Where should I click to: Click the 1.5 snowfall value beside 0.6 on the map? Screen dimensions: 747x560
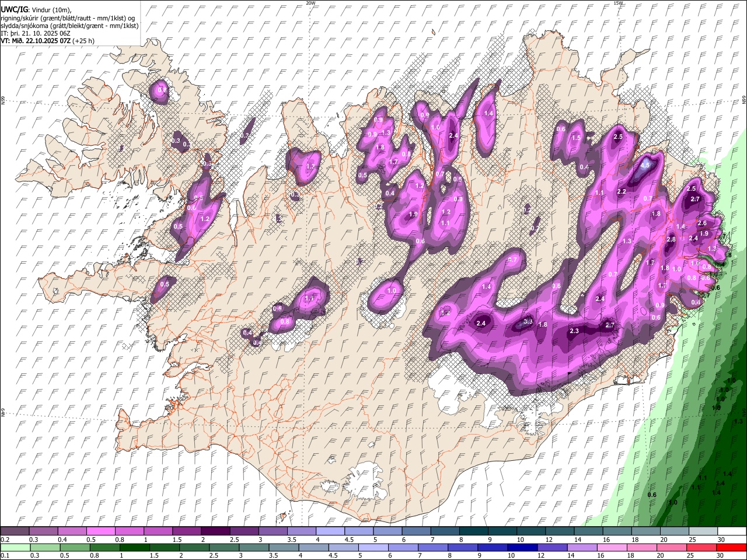pos(576,138)
